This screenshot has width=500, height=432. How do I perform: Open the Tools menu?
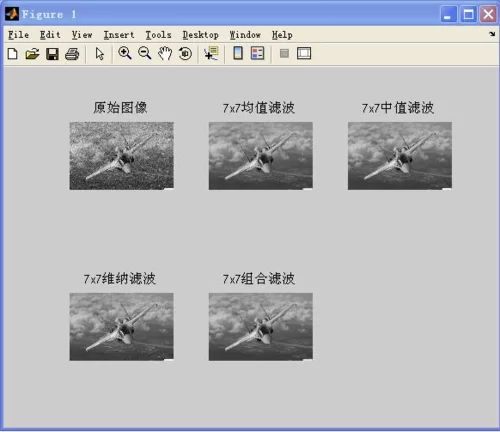point(158,35)
